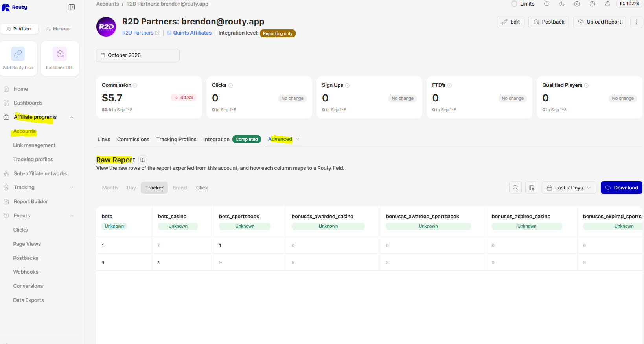Toggle dark mode moon icon

click(x=562, y=4)
